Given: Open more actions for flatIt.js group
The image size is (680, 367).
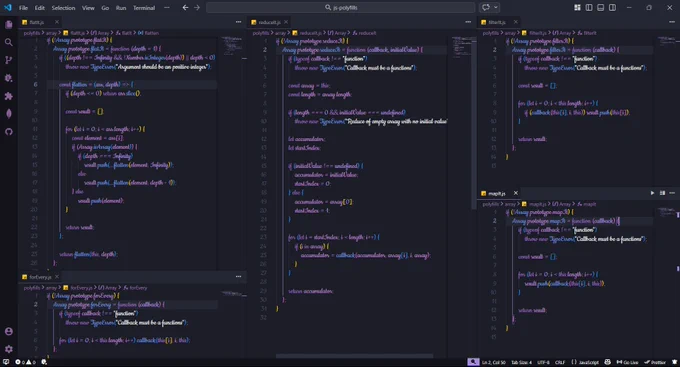Looking at the screenshot, I should pos(239,22).
